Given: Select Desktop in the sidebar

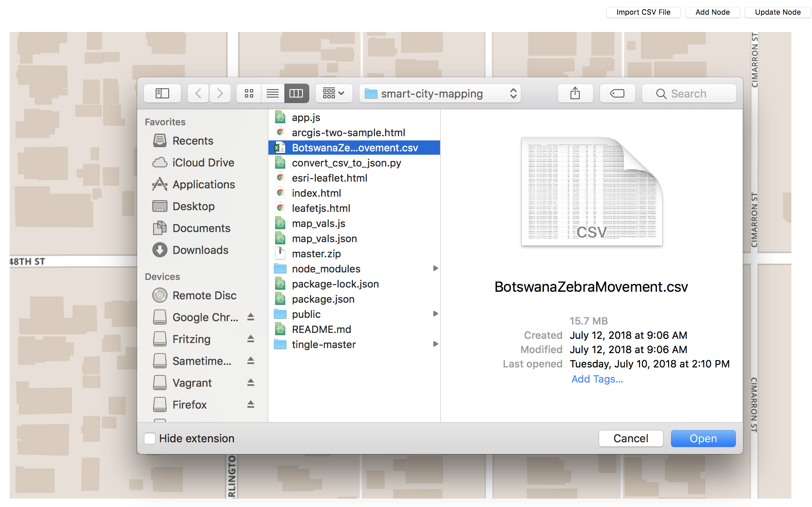Looking at the screenshot, I should pyautogui.click(x=193, y=206).
